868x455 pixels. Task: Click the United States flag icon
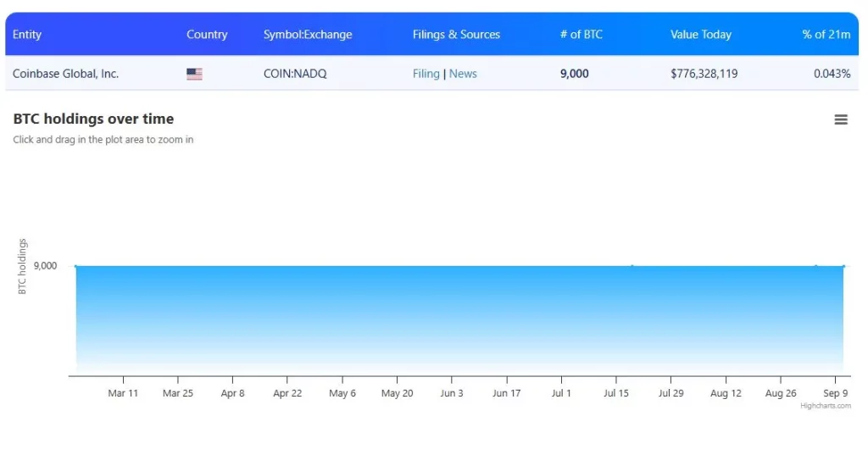point(194,74)
